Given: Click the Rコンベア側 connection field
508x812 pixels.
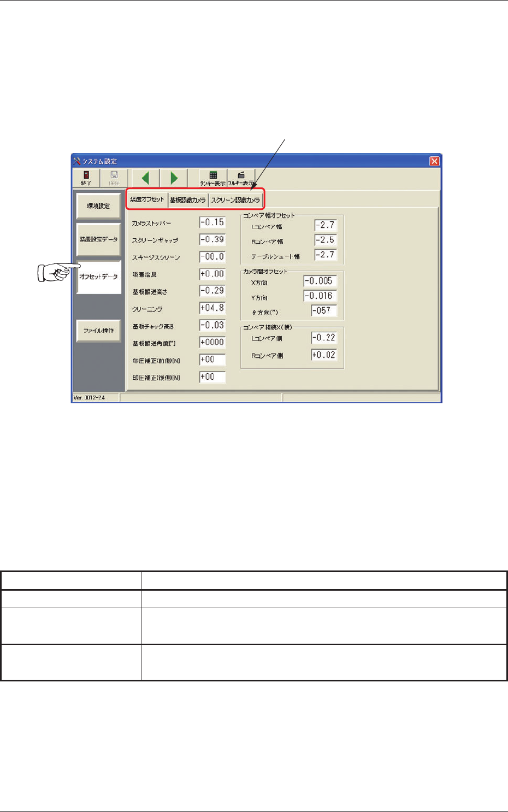Looking at the screenshot, I should click(324, 355).
